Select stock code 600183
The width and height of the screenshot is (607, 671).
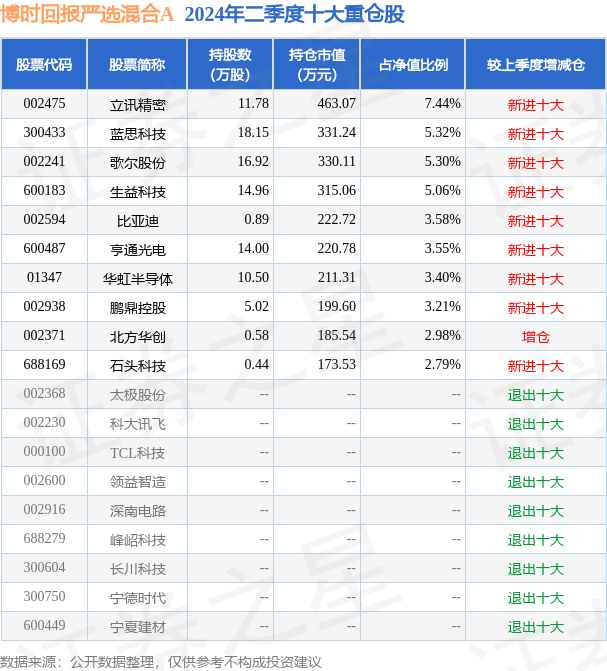pos(45,190)
